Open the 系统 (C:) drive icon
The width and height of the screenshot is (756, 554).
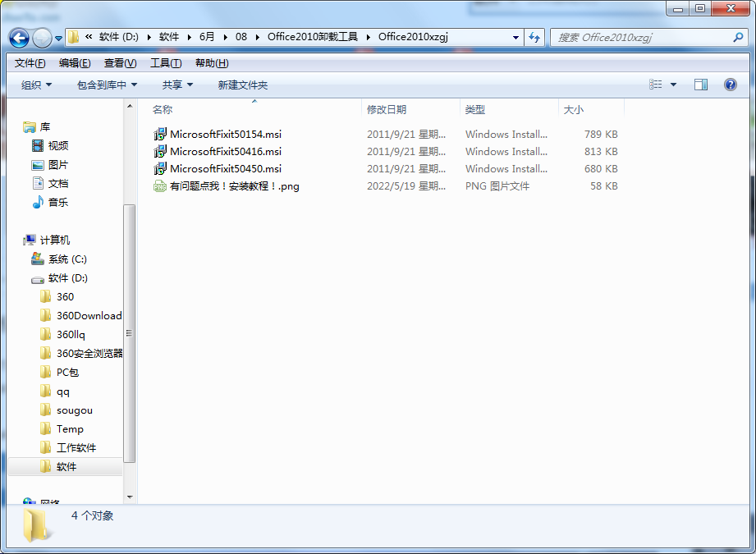(x=38, y=259)
